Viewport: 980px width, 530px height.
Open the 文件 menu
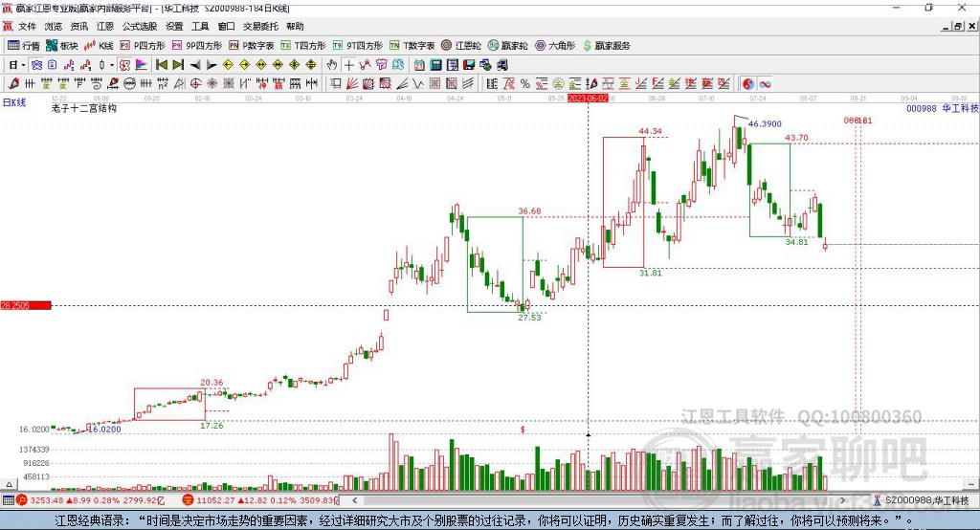click(x=27, y=26)
